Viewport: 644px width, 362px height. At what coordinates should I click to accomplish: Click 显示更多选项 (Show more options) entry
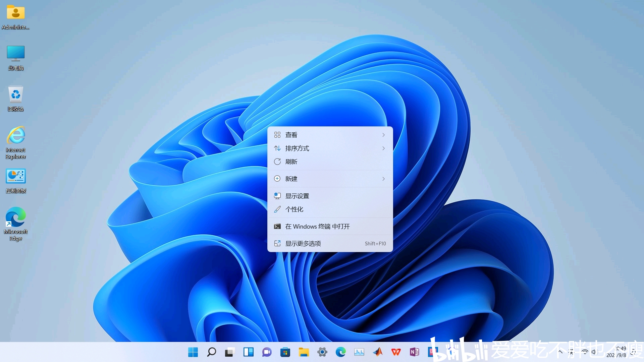(x=330, y=243)
